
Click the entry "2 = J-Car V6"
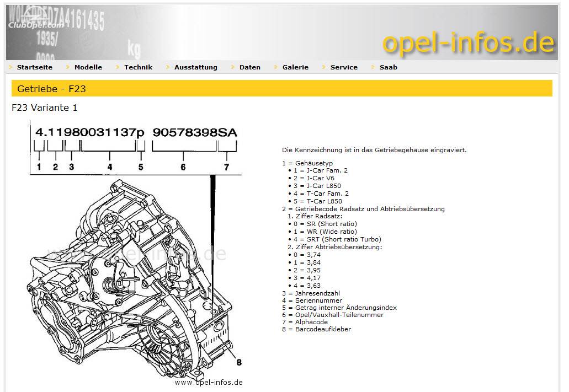(x=314, y=178)
